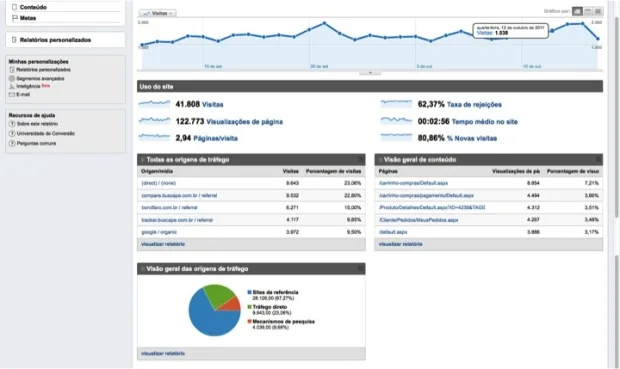The width and height of the screenshot is (620, 369).
Task: Open the /default.aspx page link
Action: click(393, 232)
